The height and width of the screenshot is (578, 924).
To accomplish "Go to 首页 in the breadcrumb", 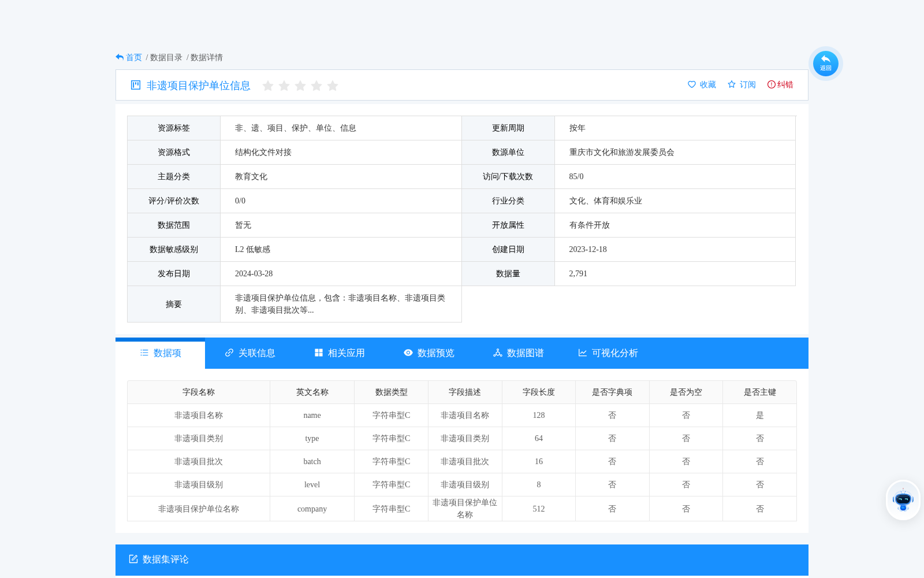I will click(134, 57).
